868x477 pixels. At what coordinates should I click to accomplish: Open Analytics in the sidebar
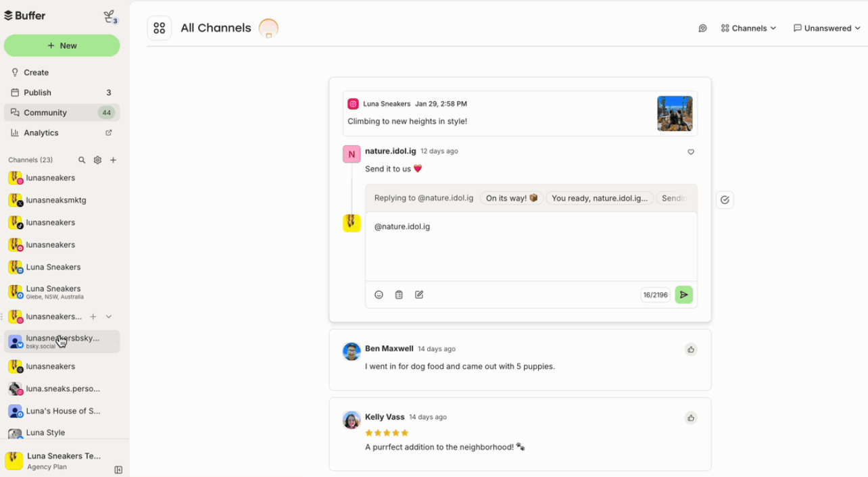pos(62,133)
